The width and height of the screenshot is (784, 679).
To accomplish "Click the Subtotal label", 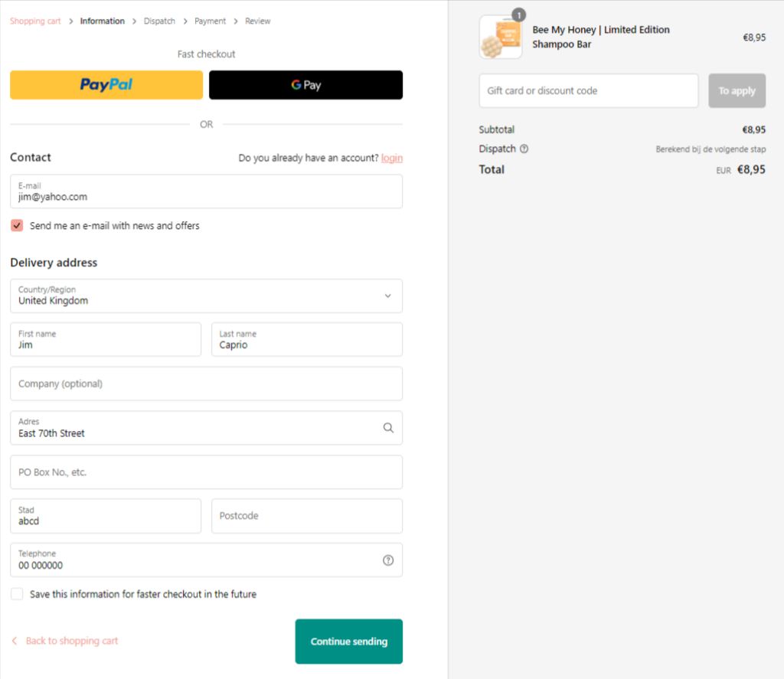I will coord(496,129).
